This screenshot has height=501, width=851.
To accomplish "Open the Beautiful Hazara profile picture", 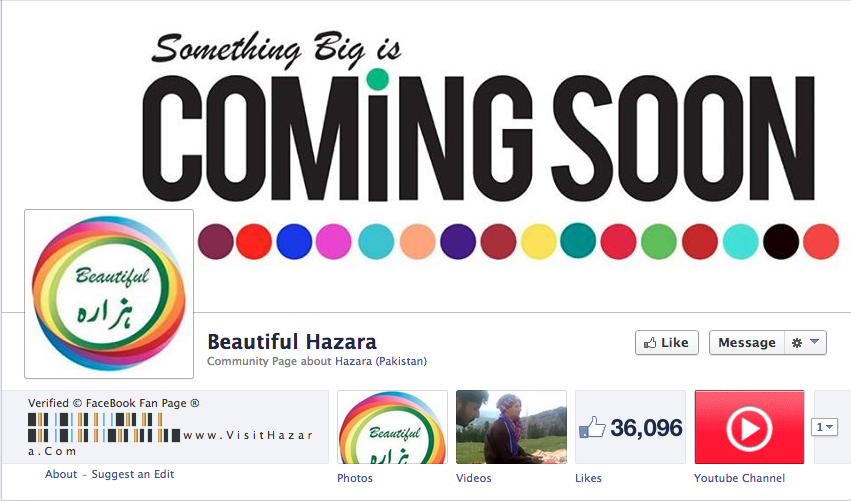I will point(109,294).
